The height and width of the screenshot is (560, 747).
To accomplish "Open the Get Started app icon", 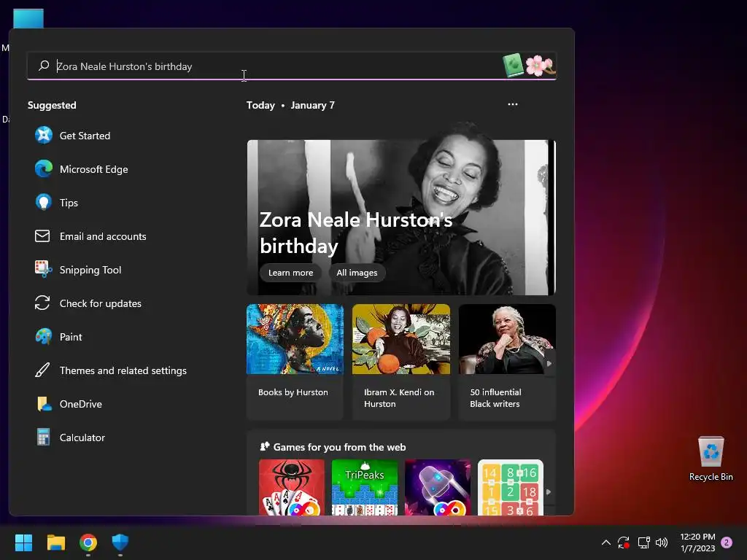I will (43, 135).
